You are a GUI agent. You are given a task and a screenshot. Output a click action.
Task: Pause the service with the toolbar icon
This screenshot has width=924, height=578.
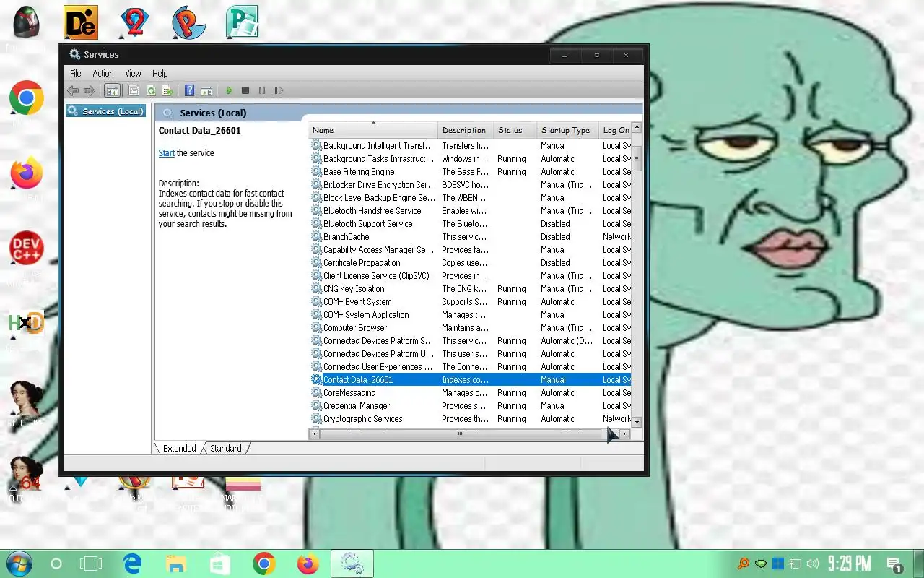[261, 90]
